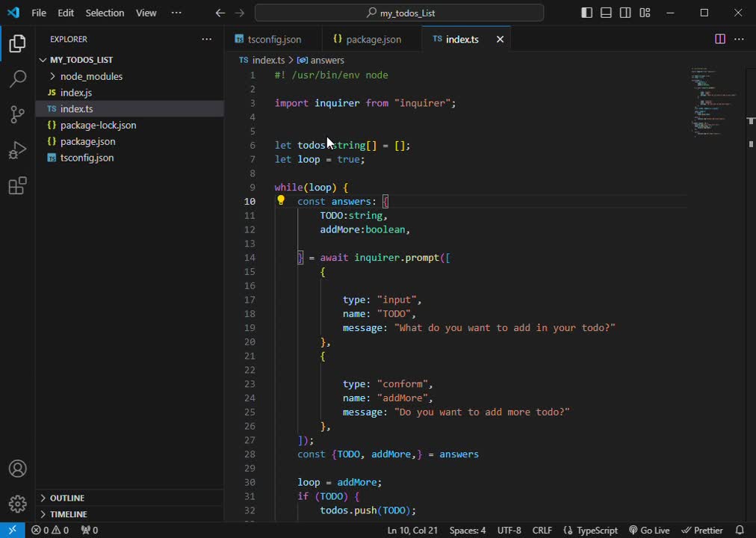The width and height of the screenshot is (756, 538).
Task: Open the Customize Layout icon
Action: (645, 13)
